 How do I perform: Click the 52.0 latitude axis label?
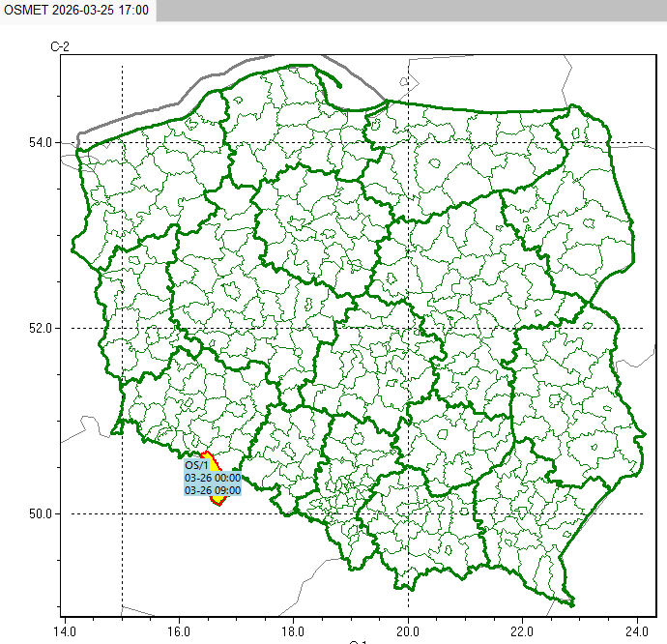pyautogui.click(x=40, y=328)
